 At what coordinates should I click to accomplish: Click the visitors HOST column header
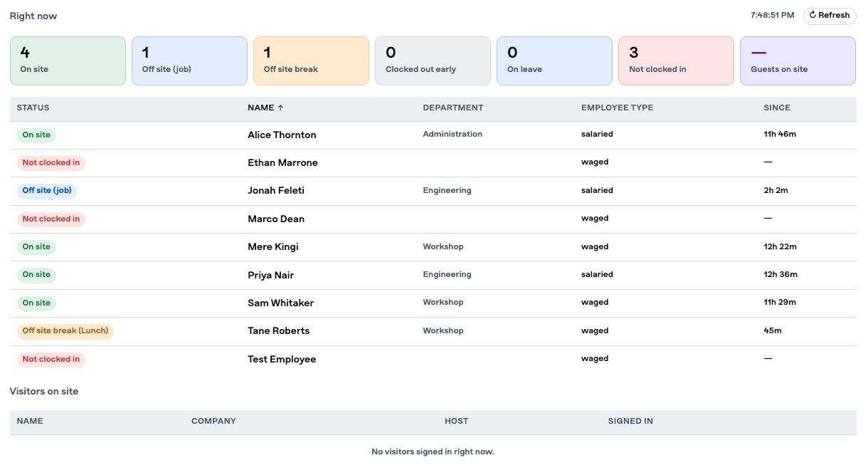point(456,422)
